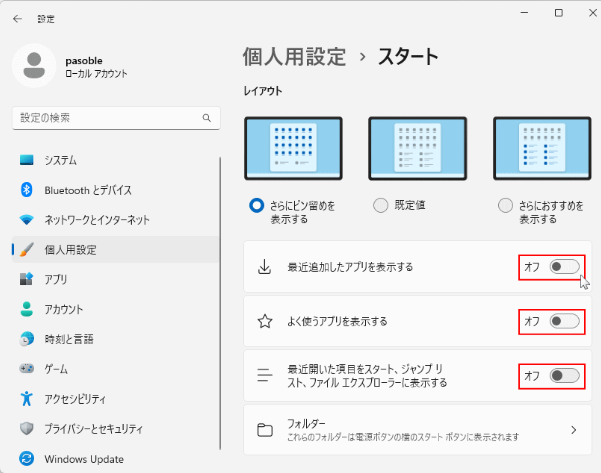Select さらにおすすめを表示する radio option
Image resolution: width=601 pixels, height=473 pixels.
point(505,205)
